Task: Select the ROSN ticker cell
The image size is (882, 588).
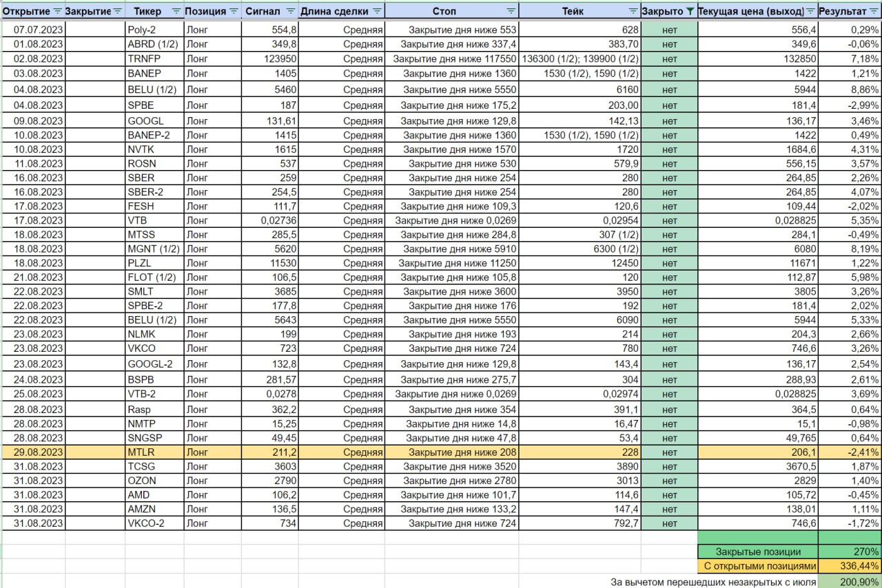Action: (154, 164)
